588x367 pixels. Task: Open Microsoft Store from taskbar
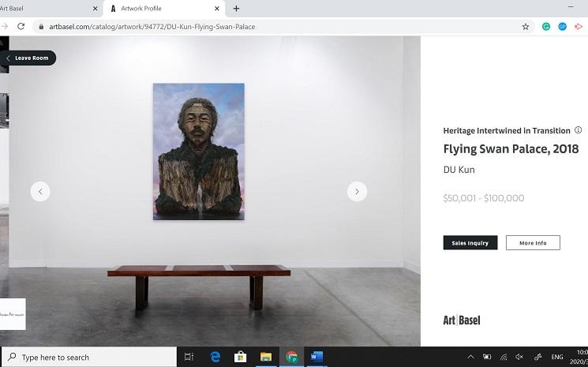coord(241,358)
